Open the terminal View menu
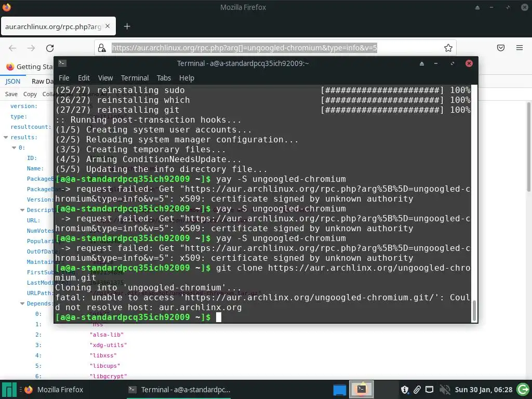Viewport: 532px width, 399px height. pyautogui.click(x=105, y=78)
